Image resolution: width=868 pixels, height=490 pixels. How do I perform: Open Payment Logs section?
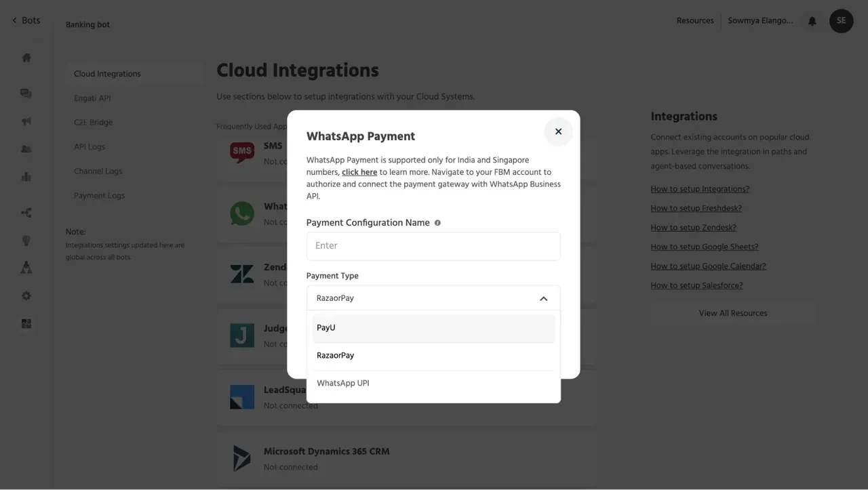coord(100,196)
